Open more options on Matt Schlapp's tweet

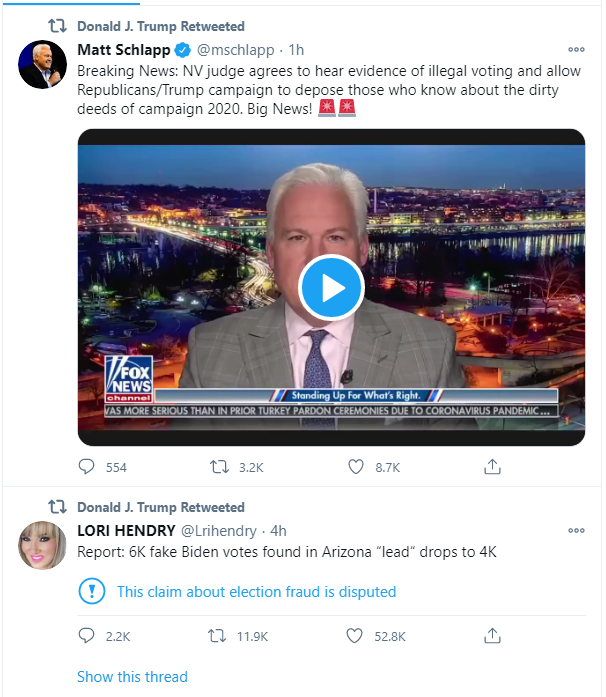[x=576, y=49]
